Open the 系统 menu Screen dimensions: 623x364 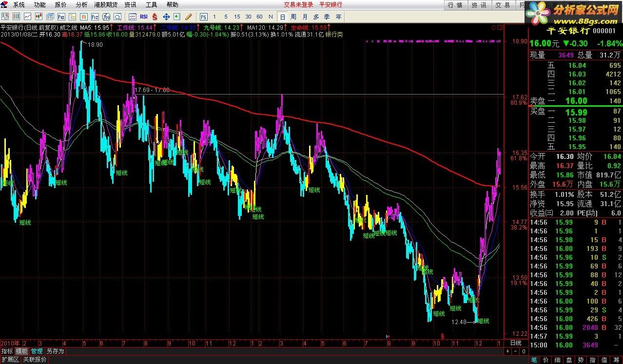(19, 4)
